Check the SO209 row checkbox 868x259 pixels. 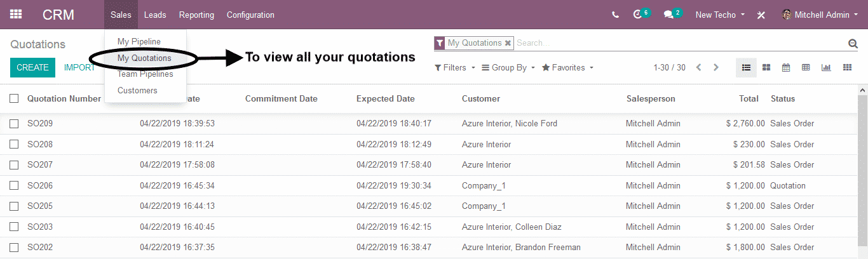[x=14, y=124]
